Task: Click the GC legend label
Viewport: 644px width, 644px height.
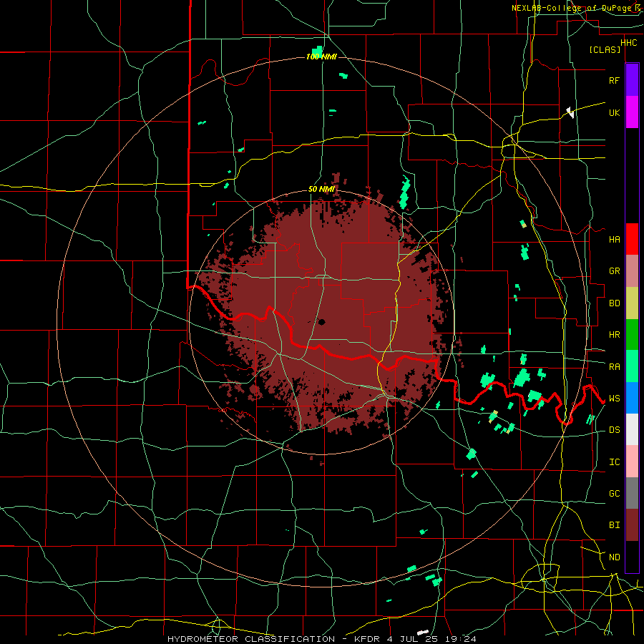Action: click(x=614, y=494)
